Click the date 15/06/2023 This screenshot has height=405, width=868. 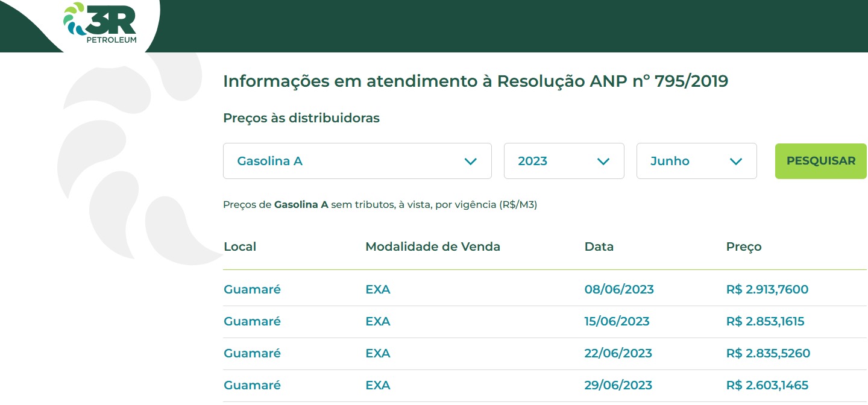(x=617, y=321)
